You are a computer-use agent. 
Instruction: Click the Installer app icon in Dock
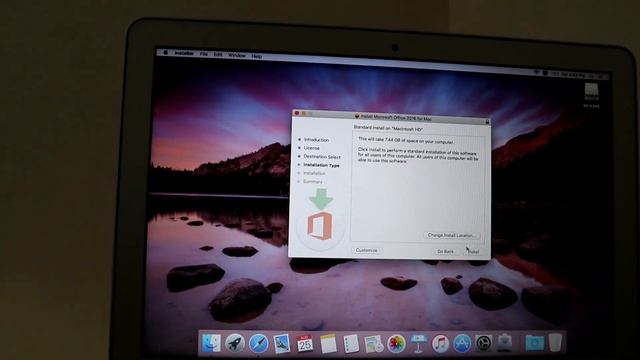505,343
